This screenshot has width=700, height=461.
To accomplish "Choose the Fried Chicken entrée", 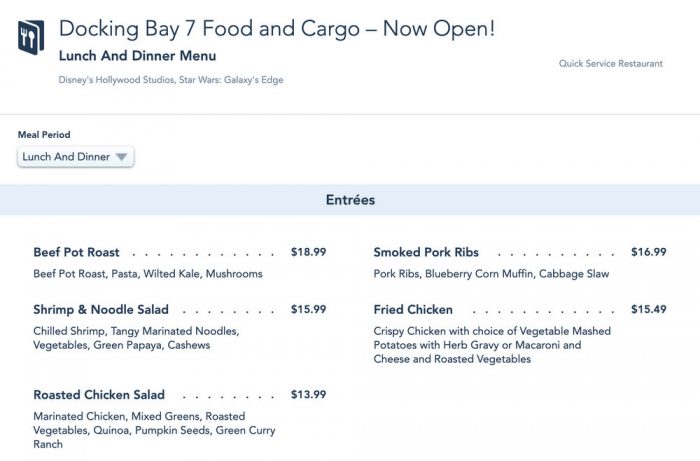I will coord(413,310).
